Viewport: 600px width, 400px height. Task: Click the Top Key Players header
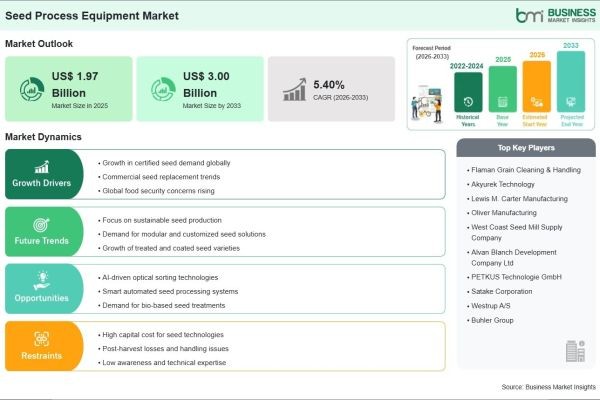point(526,148)
